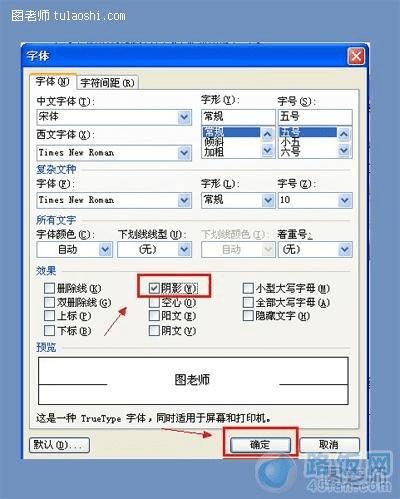The height and width of the screenshot is (499, 400).
Task: Click up arrow in 字形 list scrollbar
Action: pos(267,134)
